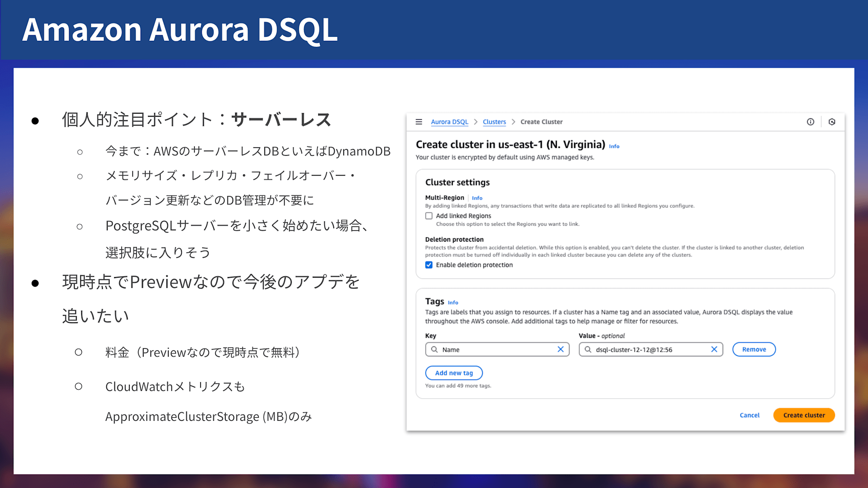Click the search icon in the Key field
Image resolution: width=868 pixels, height=488 pixels.
[434, 349]
